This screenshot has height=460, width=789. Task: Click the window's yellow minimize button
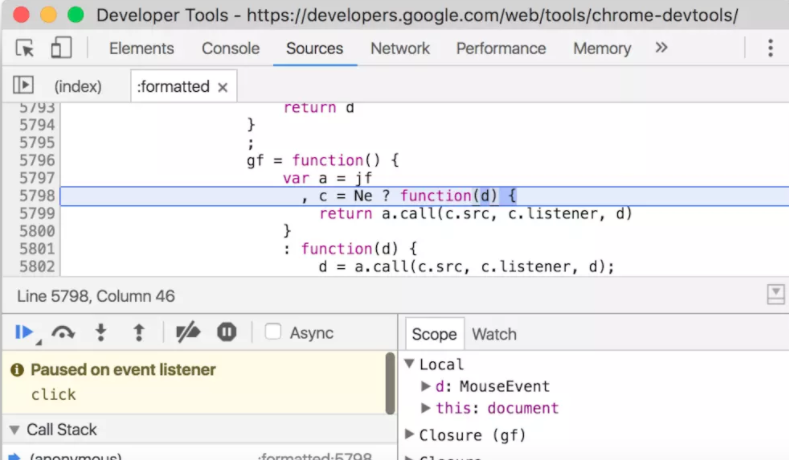coord(48,15)
